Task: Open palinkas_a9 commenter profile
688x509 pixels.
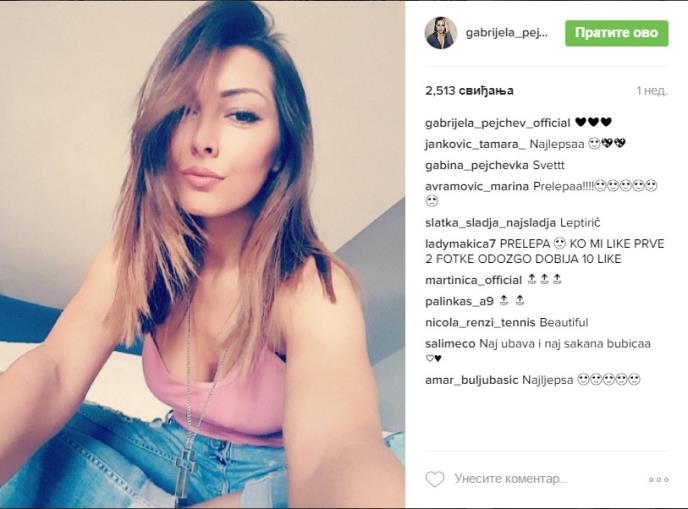Action: (459, 302)
